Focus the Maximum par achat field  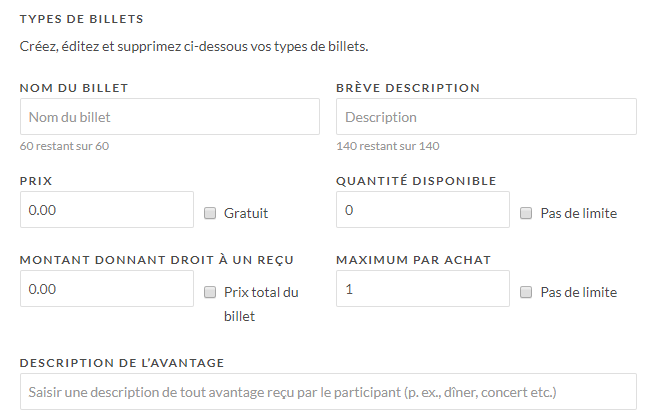422,289
